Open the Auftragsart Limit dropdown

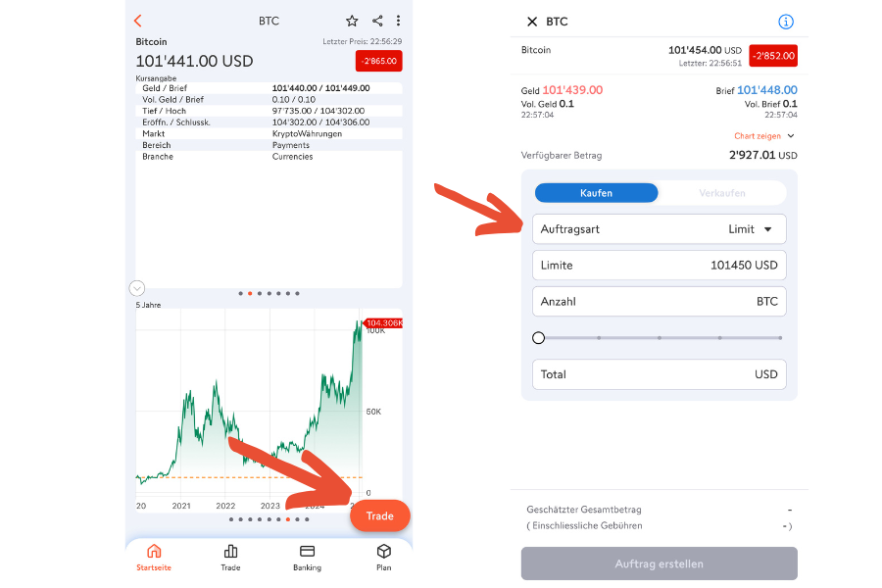coord(660,229)
